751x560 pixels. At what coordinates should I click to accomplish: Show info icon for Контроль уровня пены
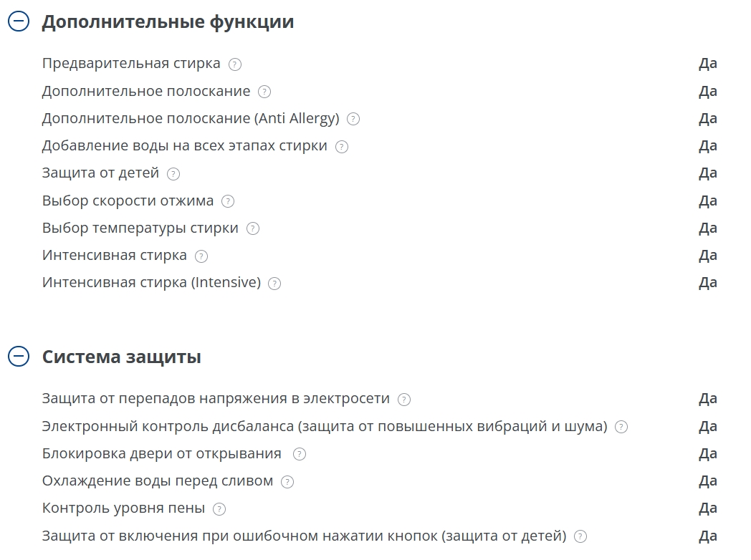point(219,509)
